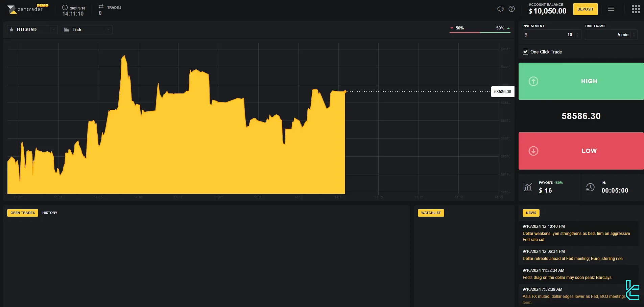Click the BTC/USD favorite star icon
This screenshot has width=644, height=307.
[11, 29]
